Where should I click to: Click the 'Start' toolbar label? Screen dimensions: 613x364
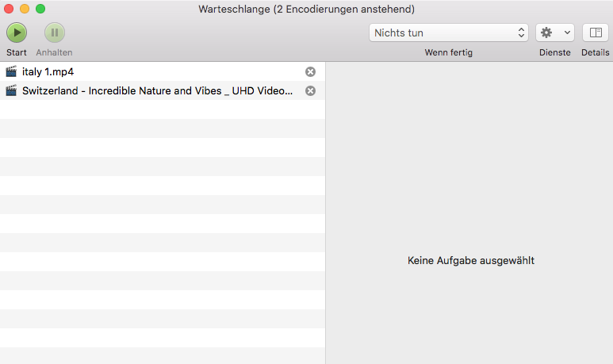(x=17, y=52)
